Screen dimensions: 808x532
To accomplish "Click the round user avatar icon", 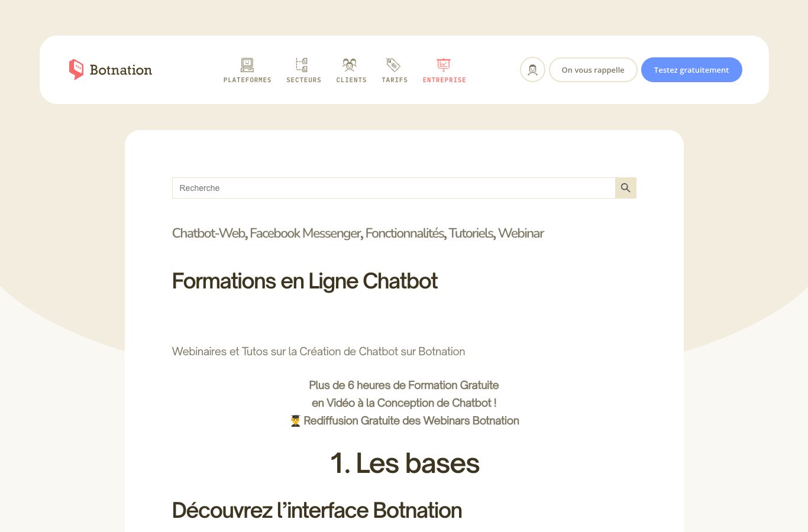I will 532,70.
